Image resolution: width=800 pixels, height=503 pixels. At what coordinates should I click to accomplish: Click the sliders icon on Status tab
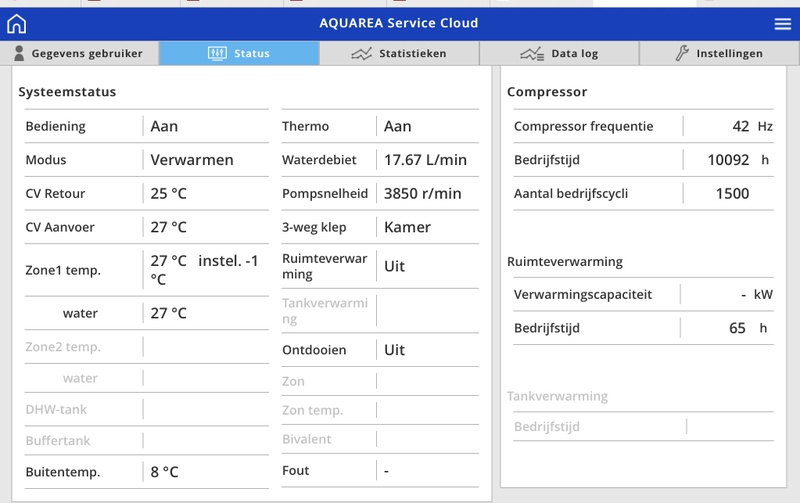click(217, 53)
